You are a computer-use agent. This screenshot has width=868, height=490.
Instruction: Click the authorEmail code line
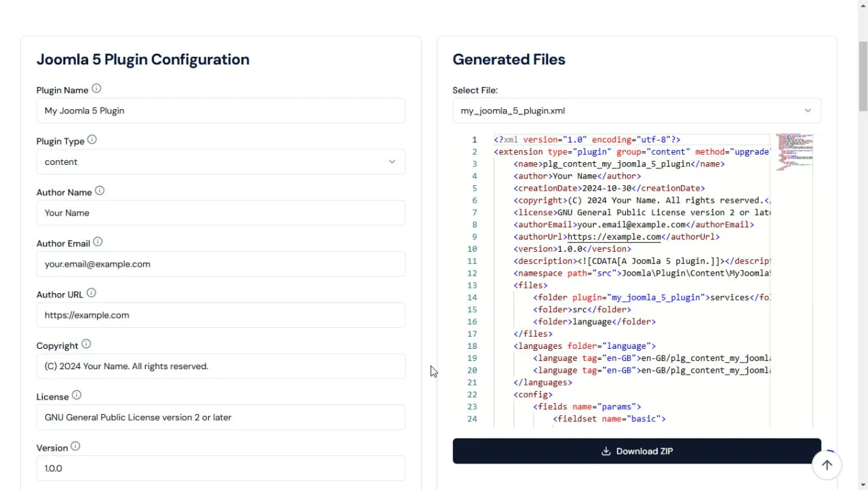[633, 225]
